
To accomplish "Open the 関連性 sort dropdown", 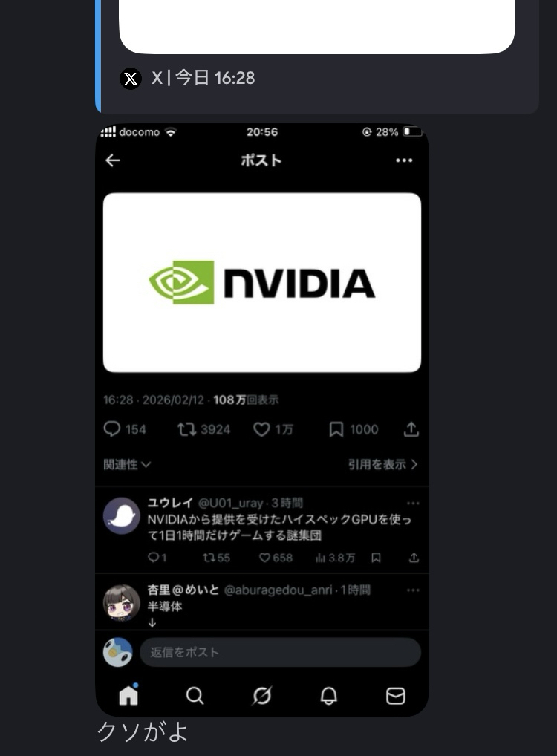I will (x=127, y=464).
